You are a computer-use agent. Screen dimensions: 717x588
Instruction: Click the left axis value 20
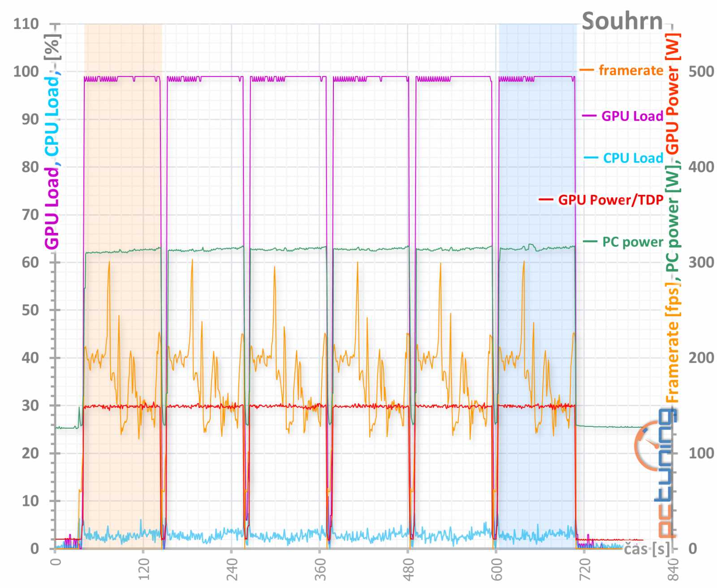click(x=30, y=453)
